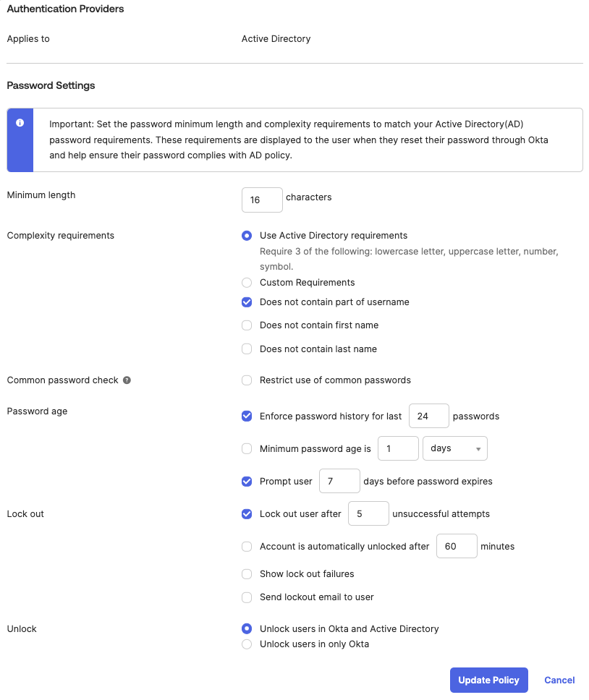Select Use Active Directory requirements
Image resolution: width=589 pixels, height=700 pixels.
pos(247,235)
